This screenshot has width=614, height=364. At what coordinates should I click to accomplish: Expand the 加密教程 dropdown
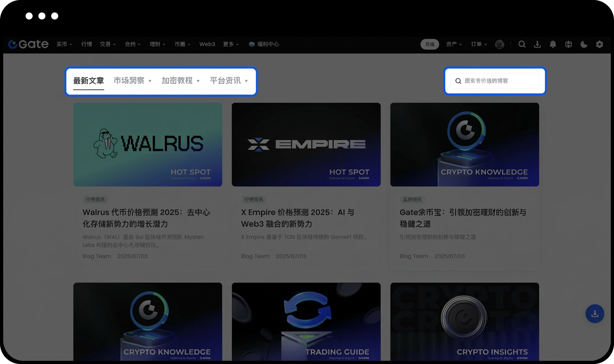180,81
